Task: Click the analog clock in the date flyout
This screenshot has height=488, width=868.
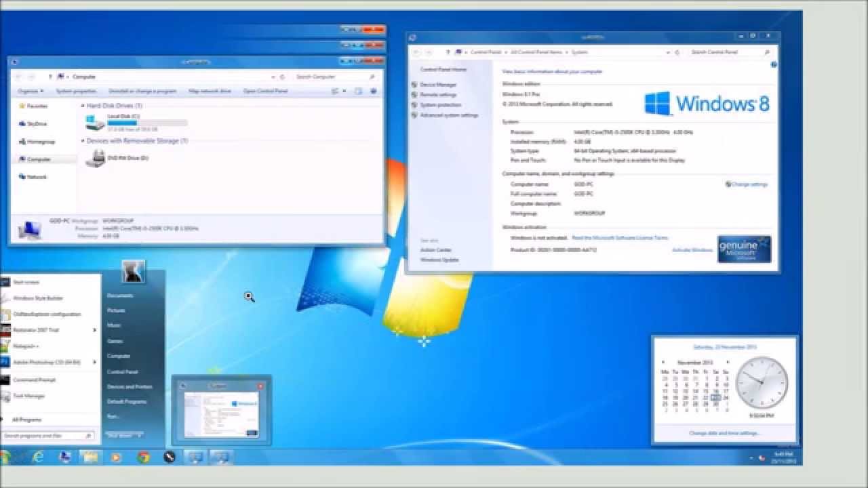Action: 762,383
